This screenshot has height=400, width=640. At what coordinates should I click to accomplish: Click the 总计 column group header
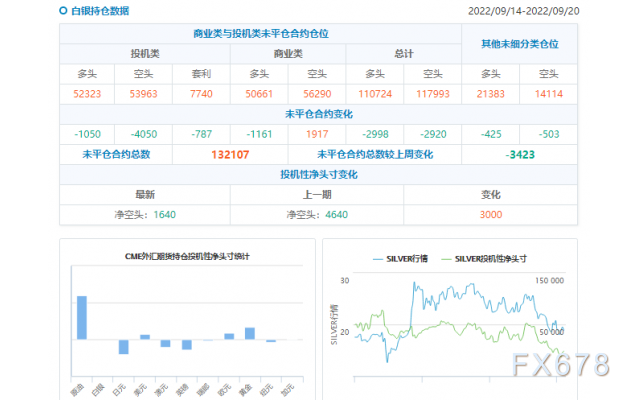tap(404, 53)
